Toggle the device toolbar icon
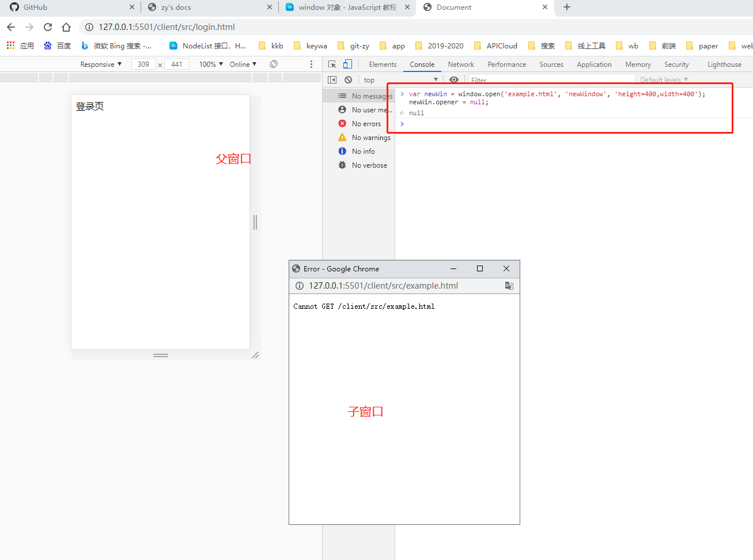753x560 pixels. point(347,65)
